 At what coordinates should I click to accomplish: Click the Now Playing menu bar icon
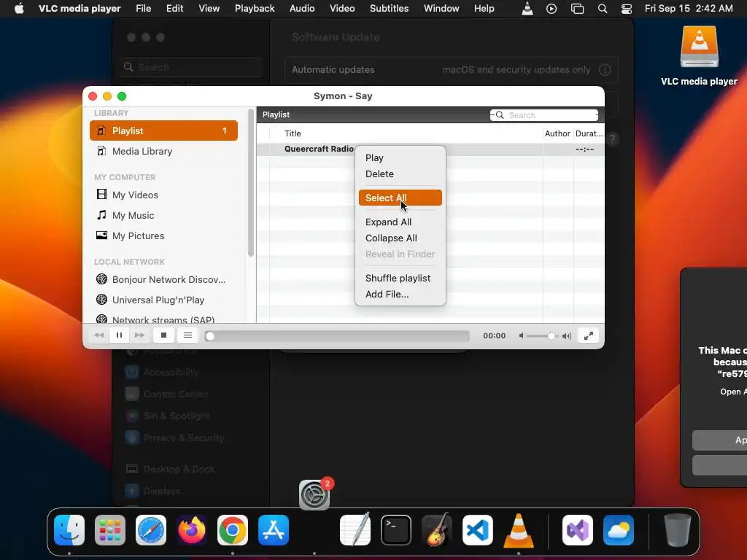[551, 9]
